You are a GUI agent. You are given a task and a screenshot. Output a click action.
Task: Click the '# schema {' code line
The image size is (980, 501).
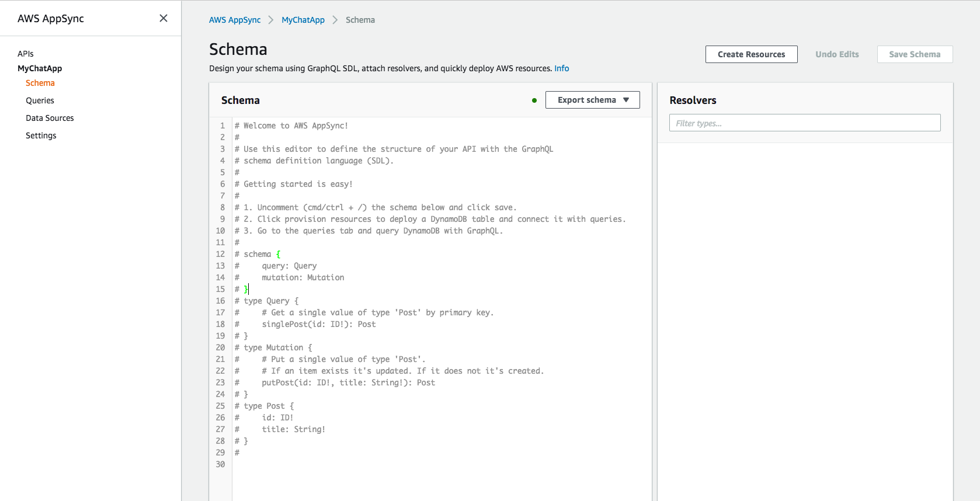(x=258, y=254)
